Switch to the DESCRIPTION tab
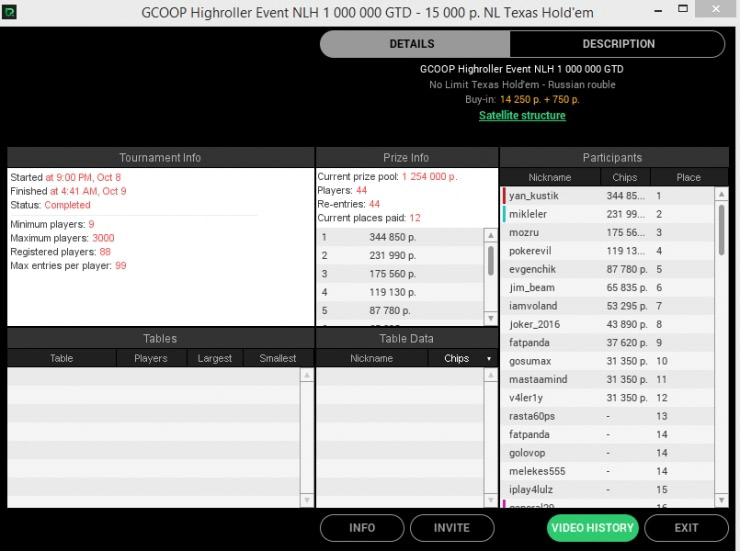 point(618,44)
